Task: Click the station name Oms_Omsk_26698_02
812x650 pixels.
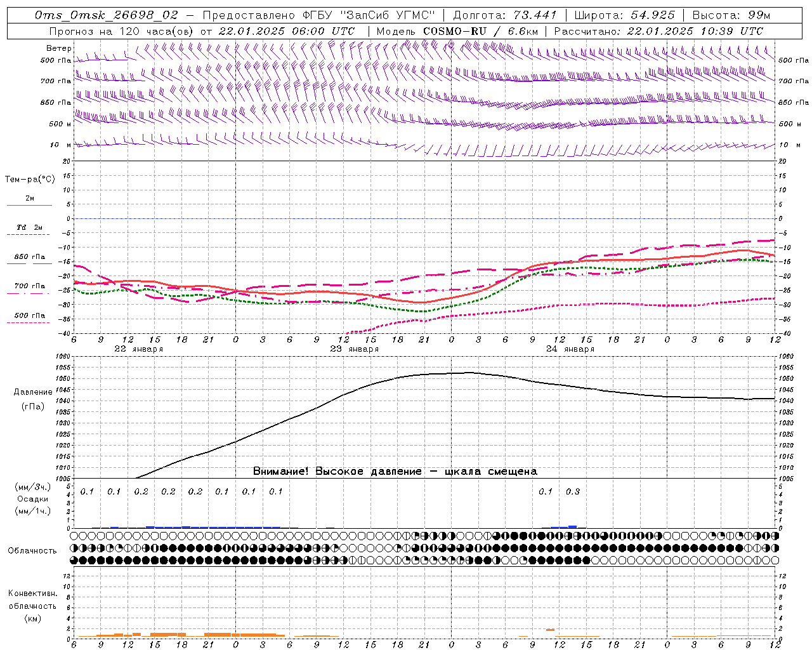Action: 107,15
